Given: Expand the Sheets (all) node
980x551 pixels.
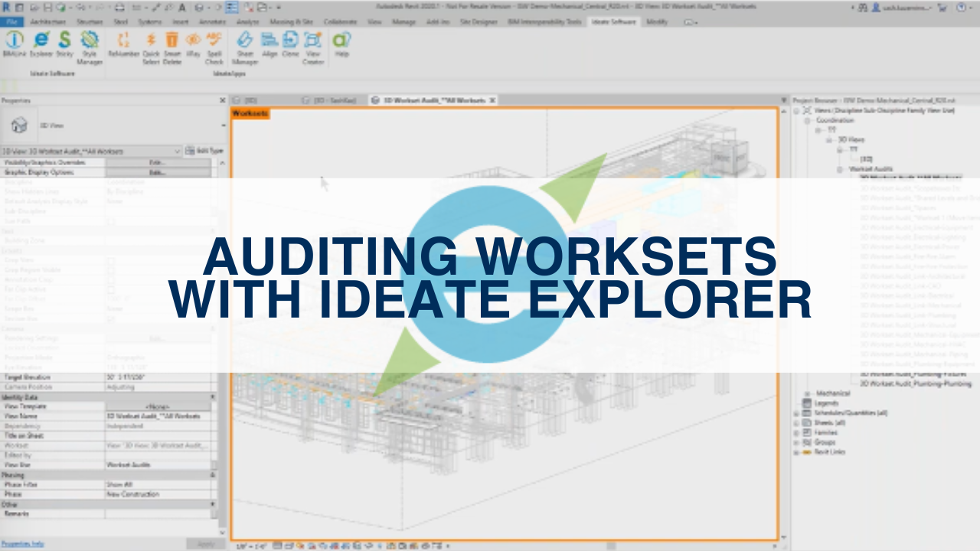Looking at the screenshot, I should click(796, 422).
